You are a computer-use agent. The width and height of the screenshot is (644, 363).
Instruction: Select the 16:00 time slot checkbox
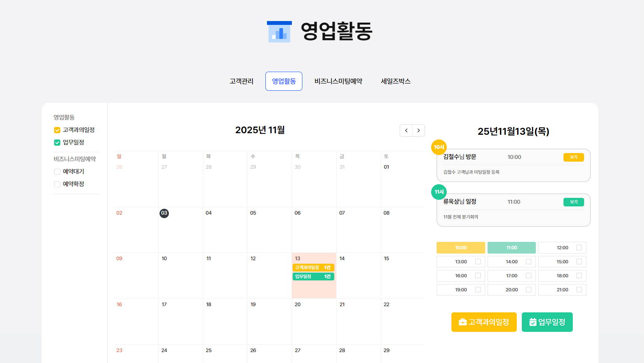click(x=478, y=276)
